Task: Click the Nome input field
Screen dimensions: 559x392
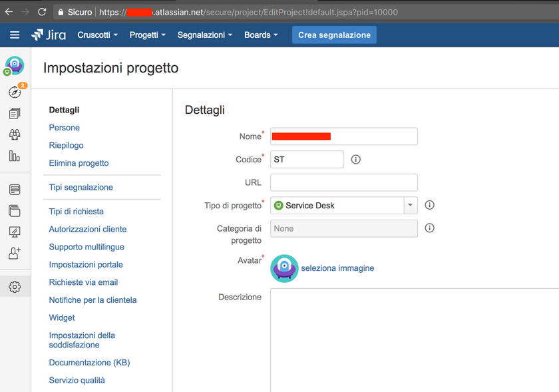Action: coord(344,136)
